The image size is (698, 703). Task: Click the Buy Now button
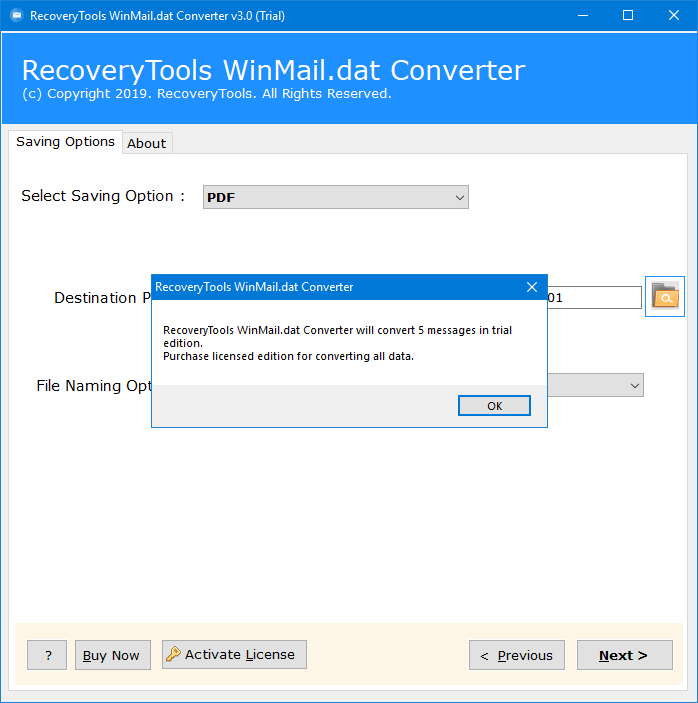113,655
